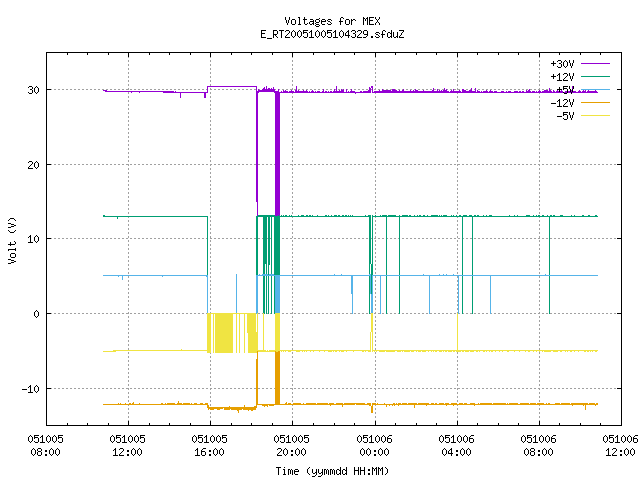This screenshot has width=640, height=480.
Task: Click the 'Volt (V)' y-axis label
Action: point(12,240)
